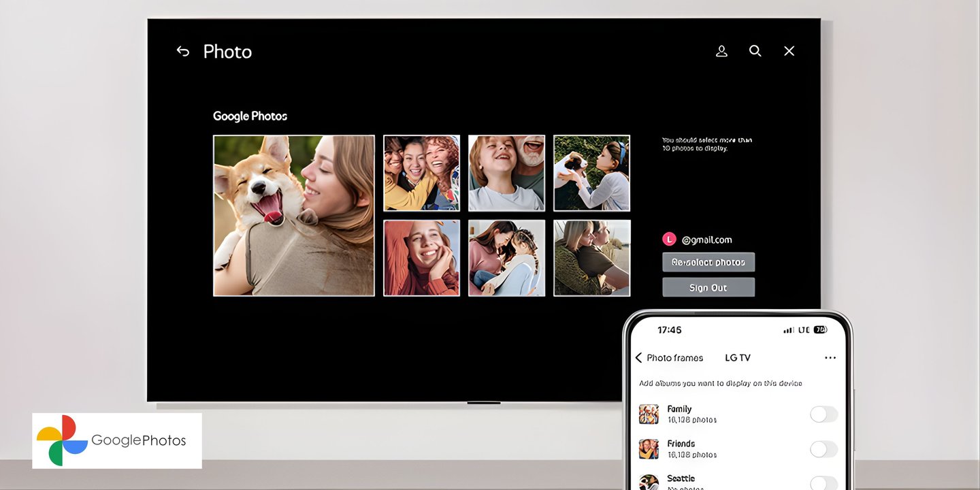Select the Friends album thumbnail

tap(649, 449)
